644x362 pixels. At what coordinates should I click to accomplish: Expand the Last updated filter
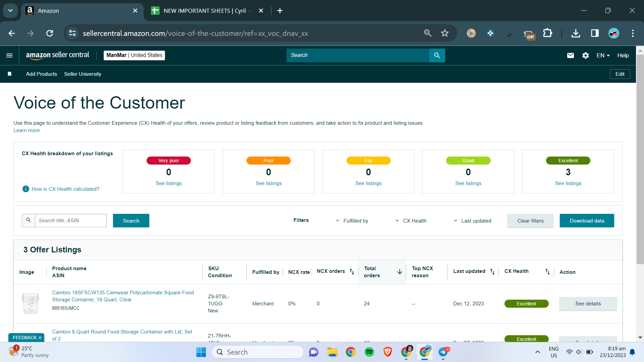point(472,221)
